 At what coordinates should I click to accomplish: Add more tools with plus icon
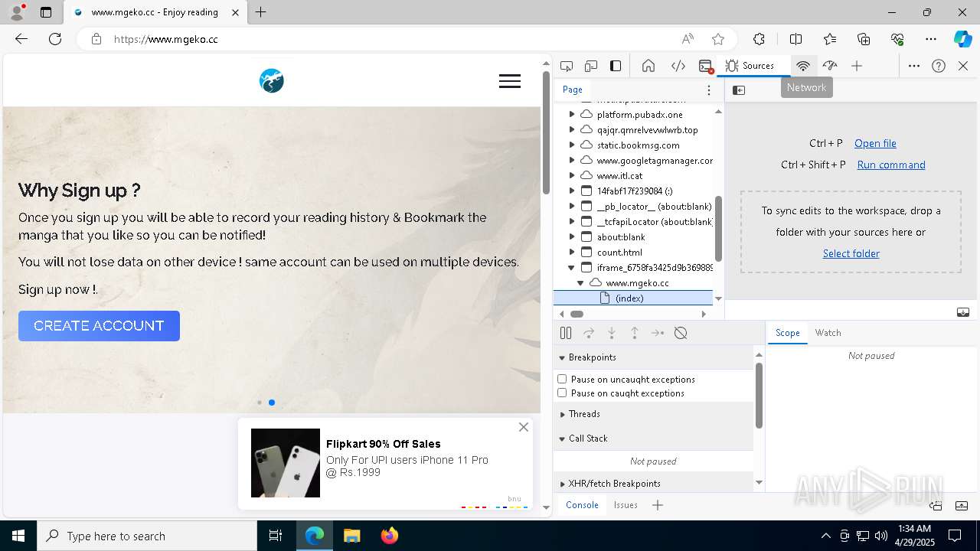click(857, 66)
